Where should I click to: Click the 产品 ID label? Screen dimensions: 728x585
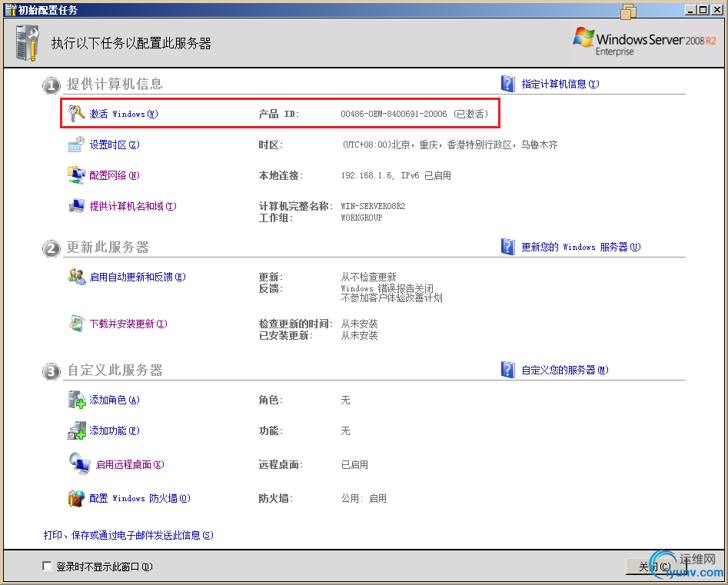279,114
